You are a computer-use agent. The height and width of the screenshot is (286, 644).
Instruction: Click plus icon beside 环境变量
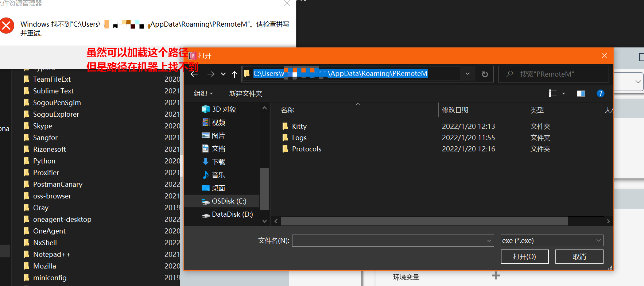pyautogui.click(x=496, y=275)
